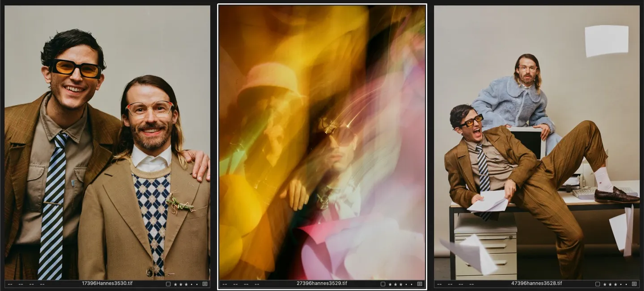
Task: Set the second star on 27396hannes3529.tif
Action: tap(396, 284)
